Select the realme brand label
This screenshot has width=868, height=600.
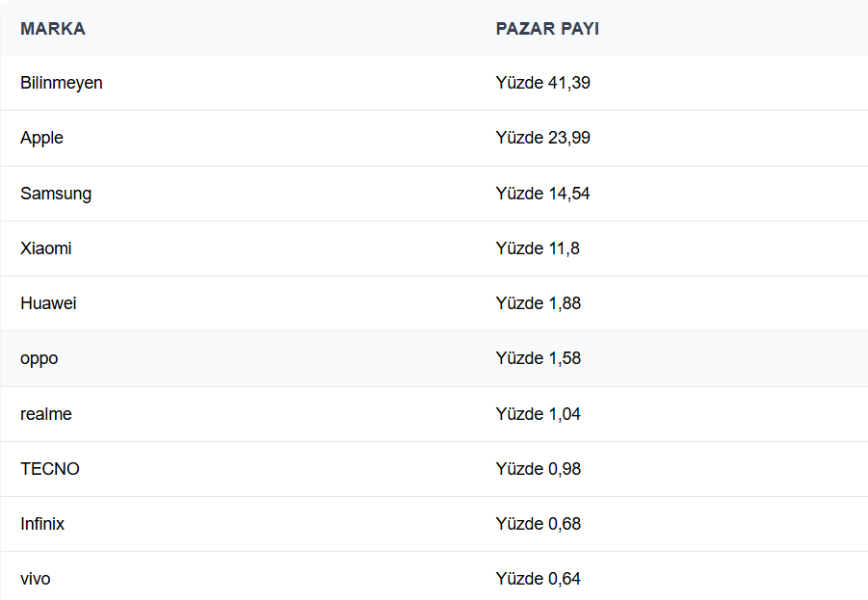tap(46, 414)
